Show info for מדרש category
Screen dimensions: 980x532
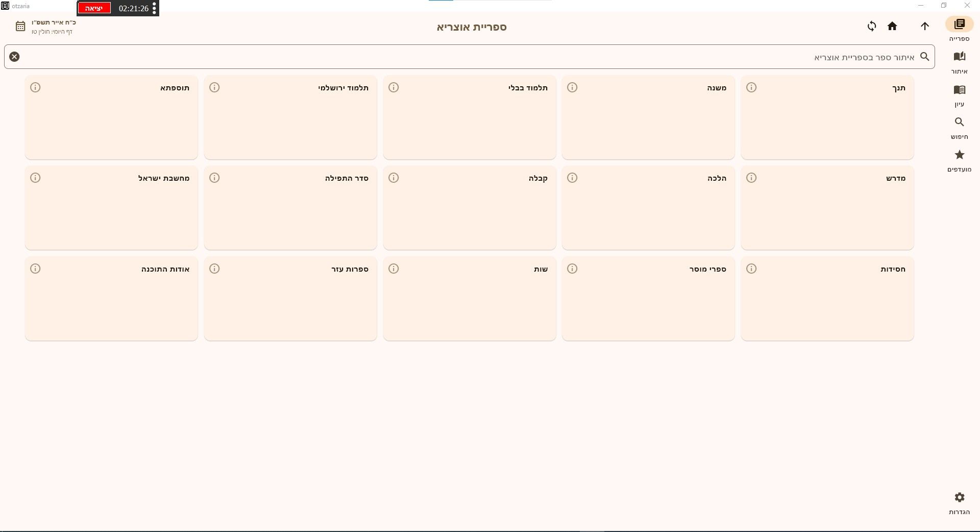(751, 178)
